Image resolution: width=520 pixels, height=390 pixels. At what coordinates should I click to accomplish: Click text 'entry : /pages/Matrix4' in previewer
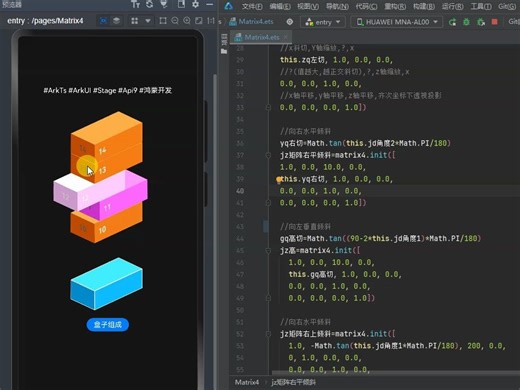pos(45,21)
